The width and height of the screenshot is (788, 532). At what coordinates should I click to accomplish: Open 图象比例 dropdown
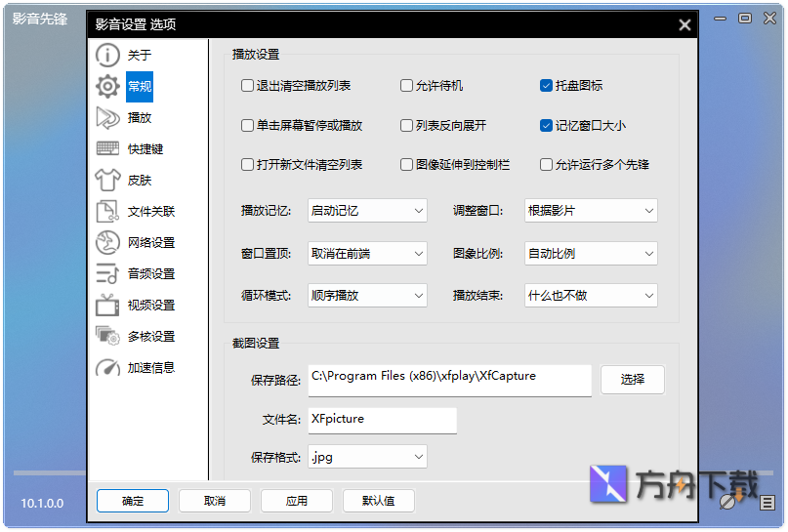591,253
